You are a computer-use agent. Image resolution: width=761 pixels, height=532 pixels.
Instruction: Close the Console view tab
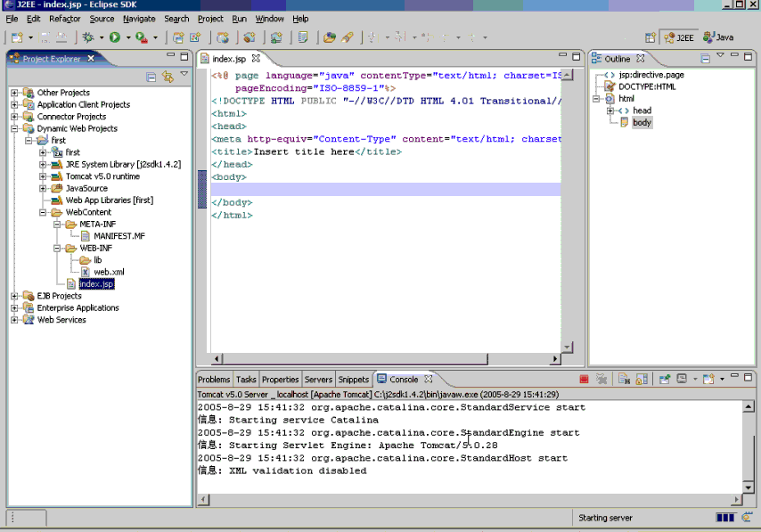(428, 379)
